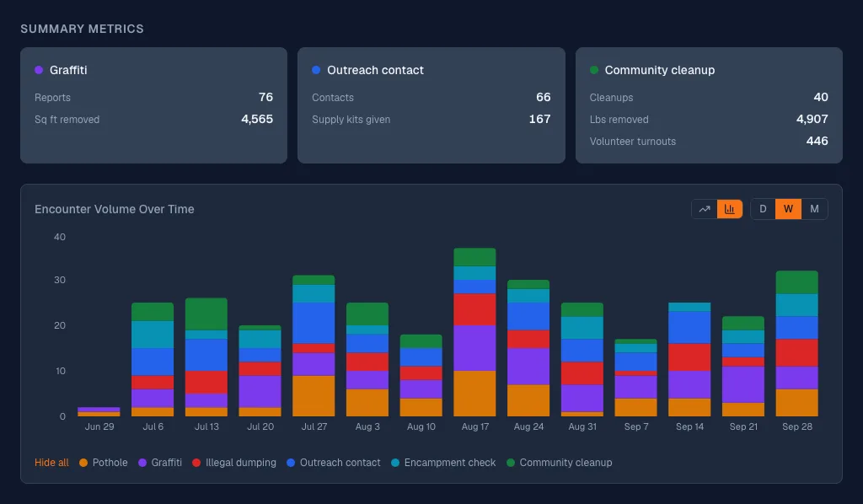The width and height of the screenshot is (863, 504).
Task: Click the Sep 28 stacked bar
Action: (x=797, y=343)
